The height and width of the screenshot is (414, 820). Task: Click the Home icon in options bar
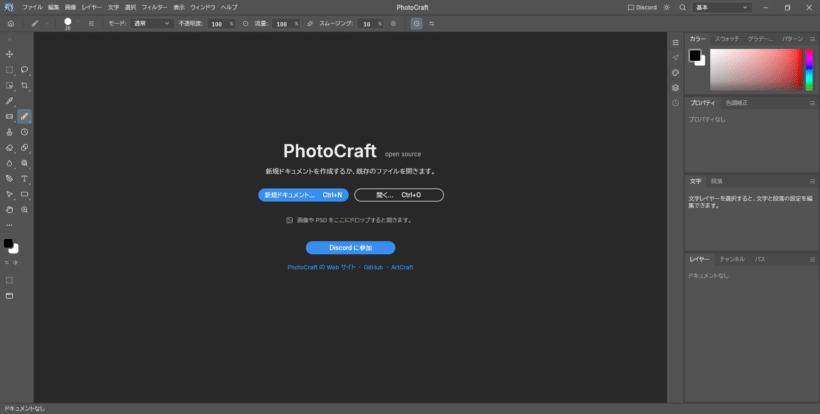(x=11, y=24)
